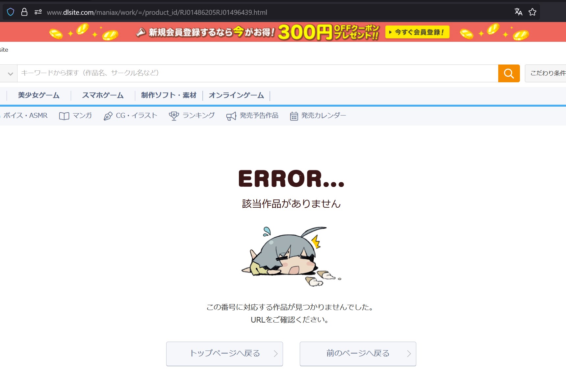Click the CG illustration pen icon
The height and width of the screenshot is (392, 566).
point(108,116)
